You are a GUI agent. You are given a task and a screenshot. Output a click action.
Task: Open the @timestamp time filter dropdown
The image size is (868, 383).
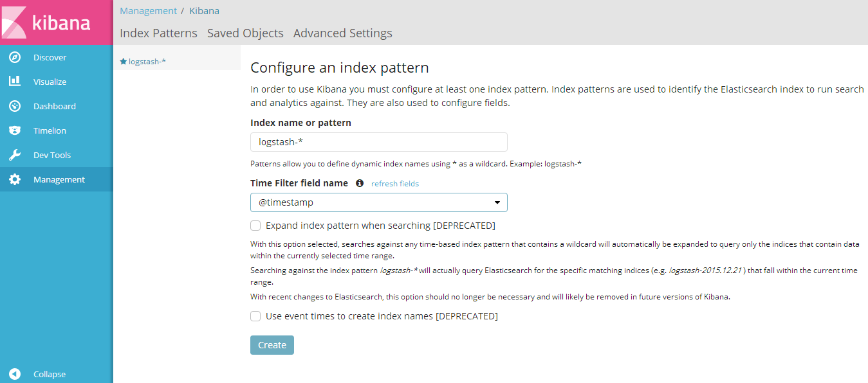378,202
